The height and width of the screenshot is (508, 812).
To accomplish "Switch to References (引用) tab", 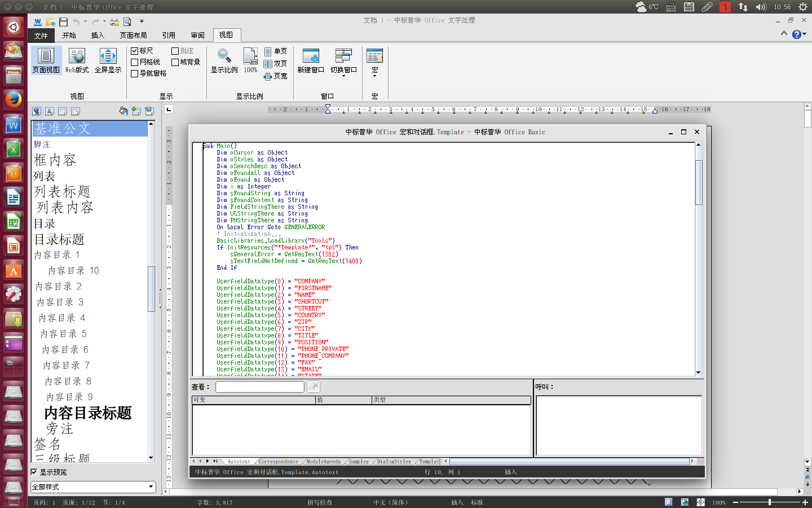I will [x=169, y=36].
